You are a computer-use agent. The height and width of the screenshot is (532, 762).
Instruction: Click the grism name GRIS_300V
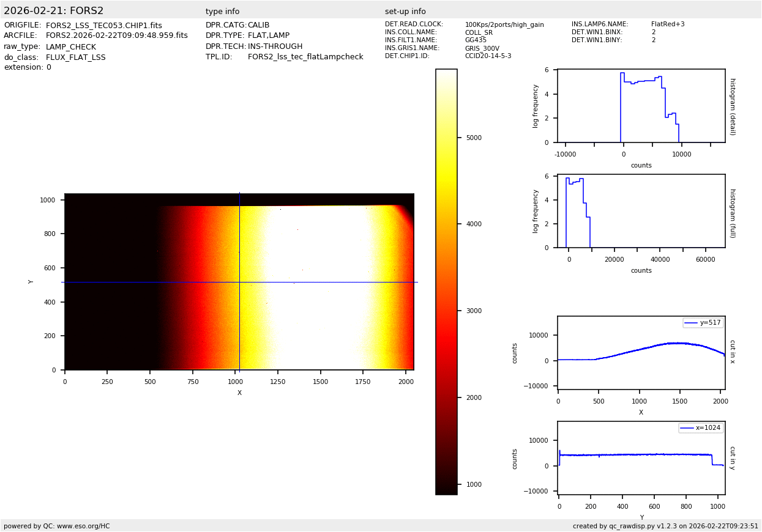482,48
